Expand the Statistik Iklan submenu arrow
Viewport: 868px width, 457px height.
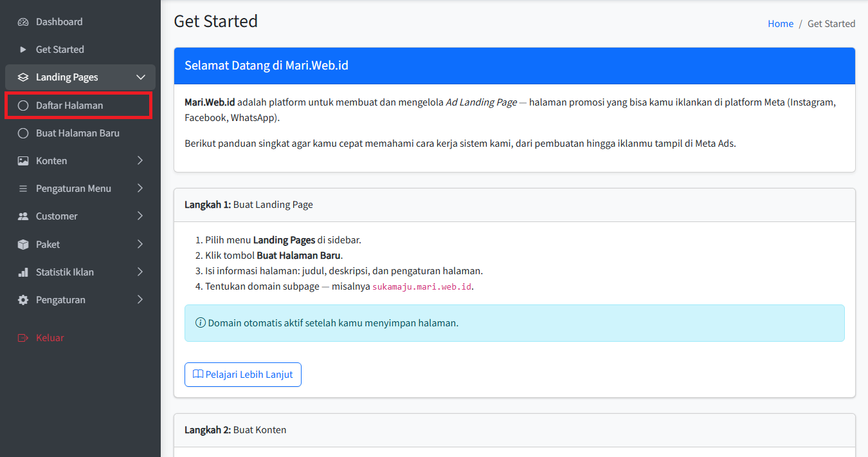pyautogui.click(x=140, y=272)
